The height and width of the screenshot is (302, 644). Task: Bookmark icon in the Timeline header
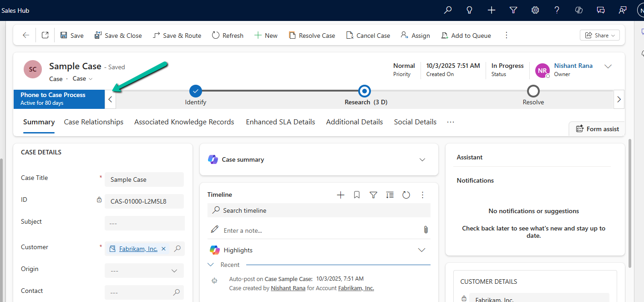[357, 195]
